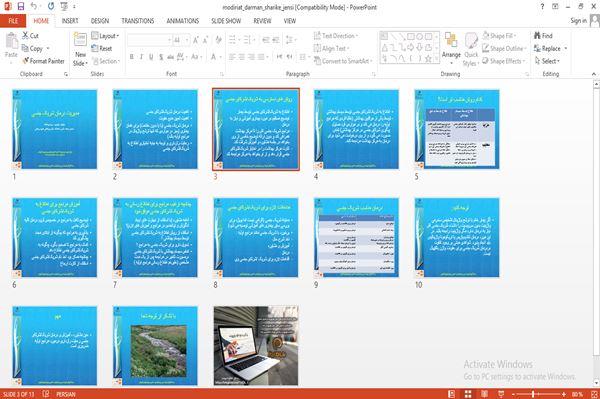Open the Select dropdown in Editing group
The image size is (600, 399).
tap(547, 61)
